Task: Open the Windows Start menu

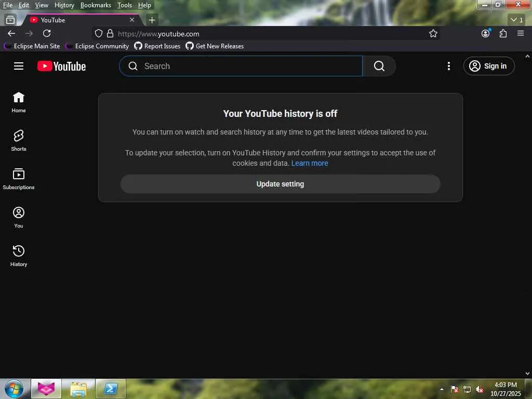Action: point(14,389)
